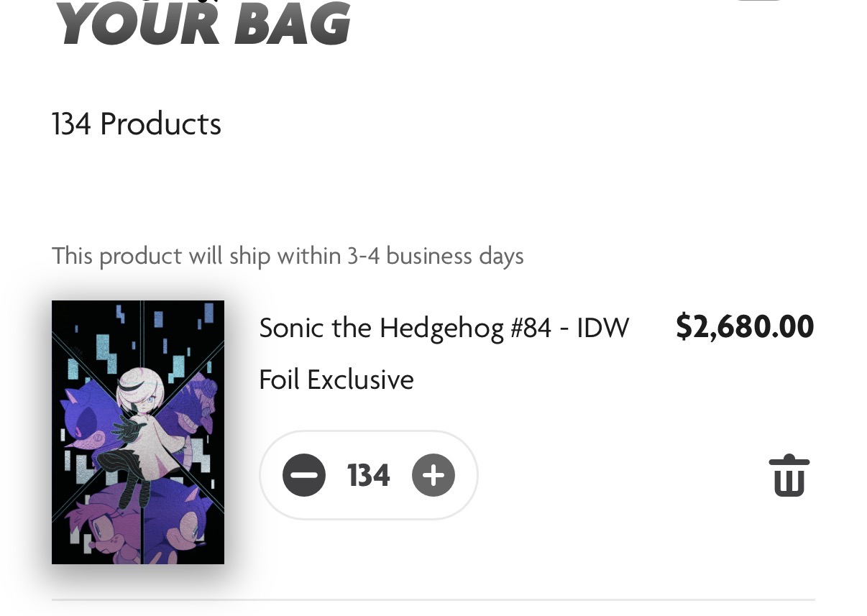Decrease quantity with the minus button
Image resolution: width=867 pixels, height=616 pixels.
[x=304, y=475]
